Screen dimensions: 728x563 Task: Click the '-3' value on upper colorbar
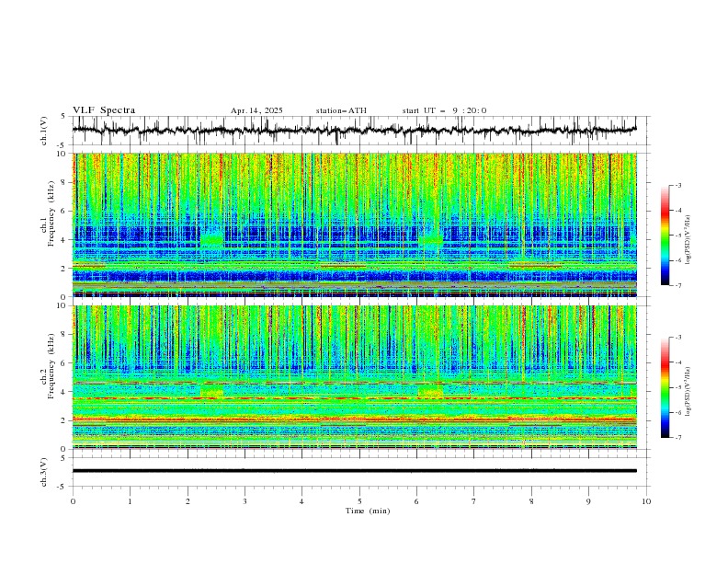click(x=677, y=185)
